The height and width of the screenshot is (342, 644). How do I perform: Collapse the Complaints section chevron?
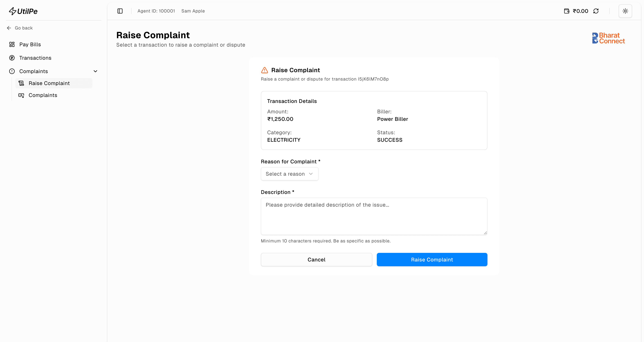point(95,71)
